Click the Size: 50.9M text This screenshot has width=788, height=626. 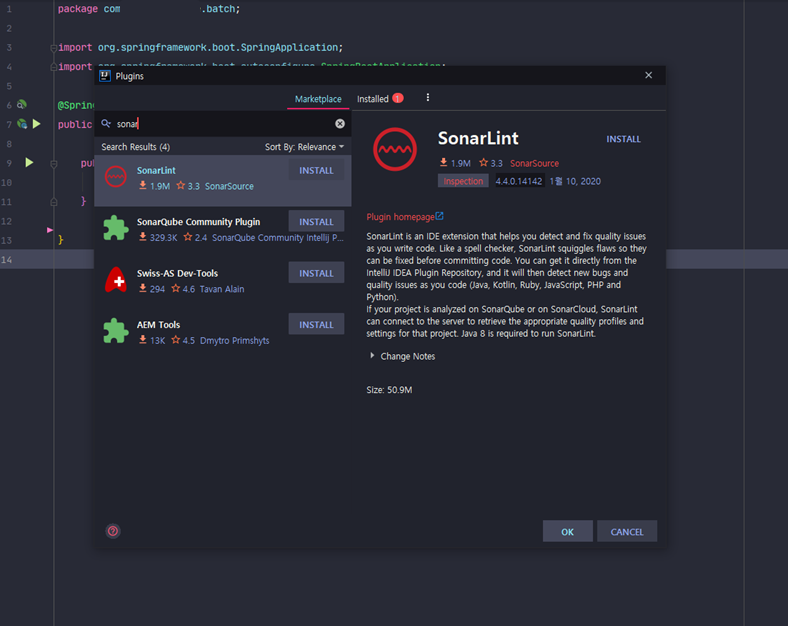[389, 390]
